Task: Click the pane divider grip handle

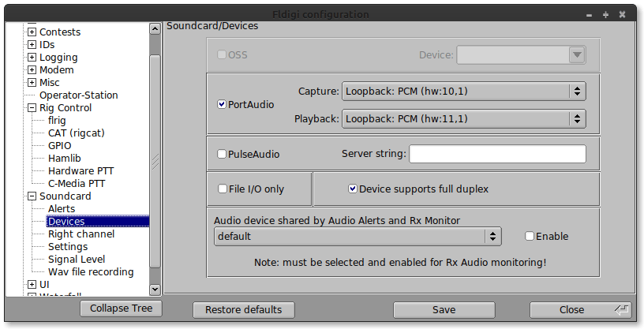Action: 155,162
